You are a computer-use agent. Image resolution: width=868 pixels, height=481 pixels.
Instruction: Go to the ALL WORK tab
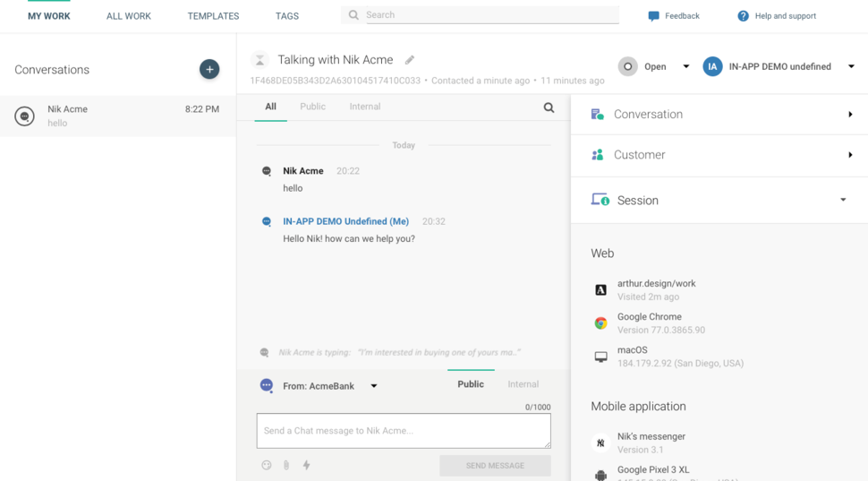(x=129, y=16)
